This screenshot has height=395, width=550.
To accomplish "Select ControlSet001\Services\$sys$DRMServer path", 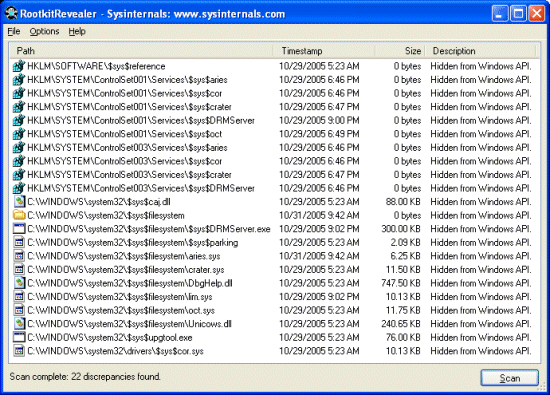I will coord(141,120).
